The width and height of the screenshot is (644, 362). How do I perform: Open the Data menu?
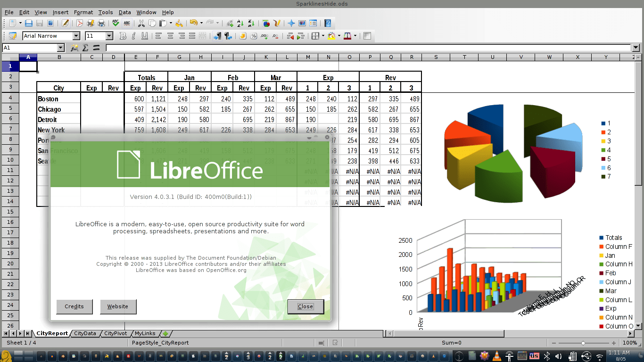[x=124, y=12]
